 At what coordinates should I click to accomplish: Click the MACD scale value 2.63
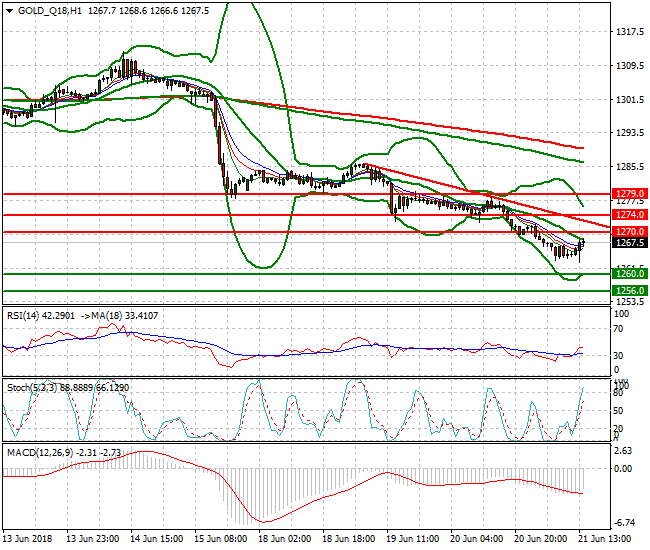click(x=623, y=451)
